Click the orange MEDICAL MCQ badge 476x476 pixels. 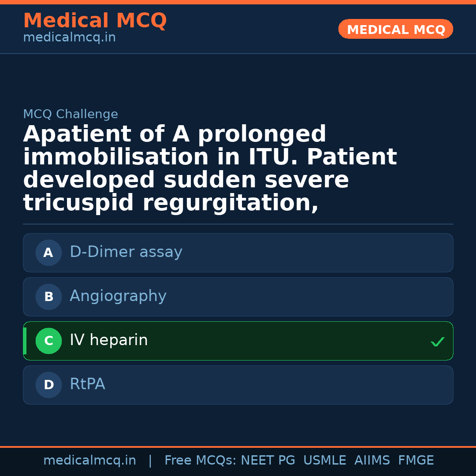(x=395, y=30)
